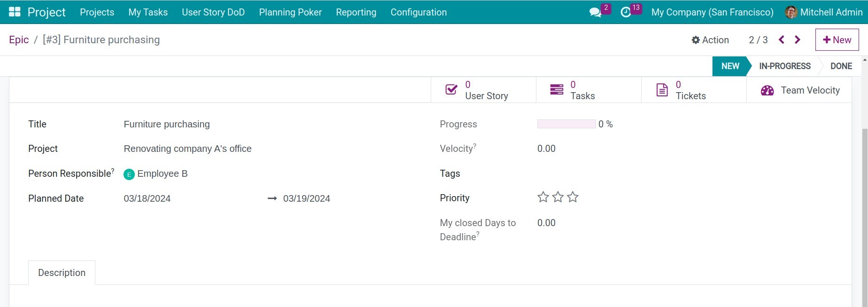Set priority to three stars
This screenshot has width=868, height=307.
[573, 197]
